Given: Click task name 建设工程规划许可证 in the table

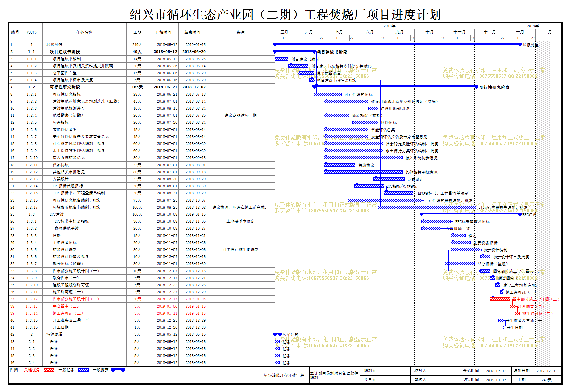Looking at the screenshot, I should click(x=71, y=285).
